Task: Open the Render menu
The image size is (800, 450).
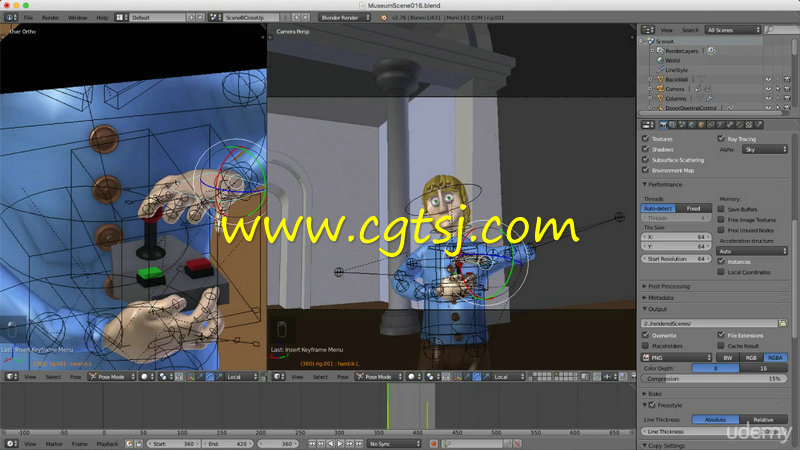Action: [50, 17]
